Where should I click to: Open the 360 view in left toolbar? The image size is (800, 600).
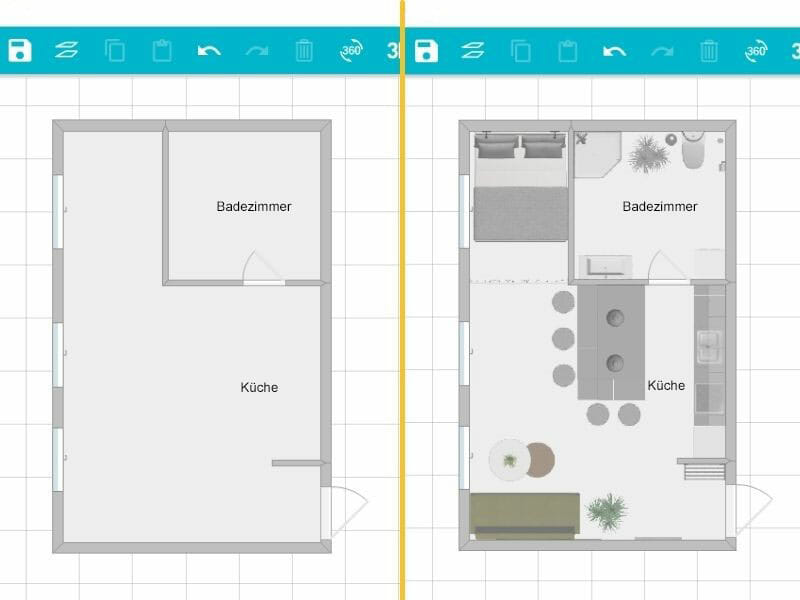[351, 51]
